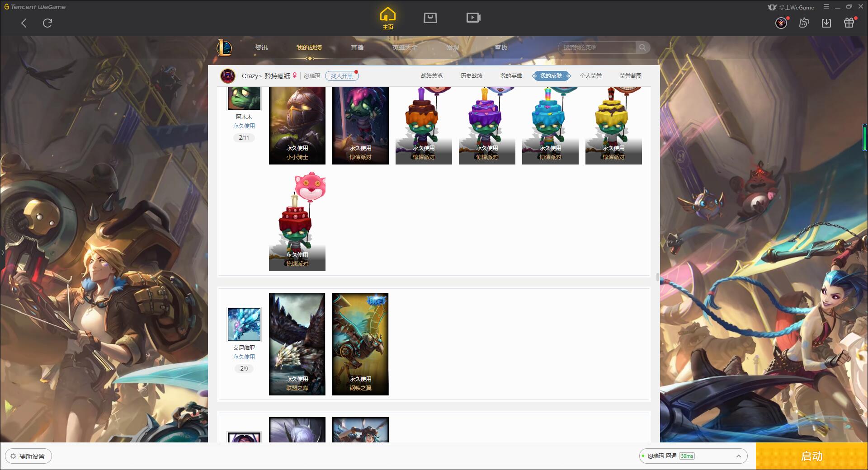The width and height of the screenshot is (868, 470).
Task: Open the orange cake 惊悚派对 chroma
Action: pos(424,126)
